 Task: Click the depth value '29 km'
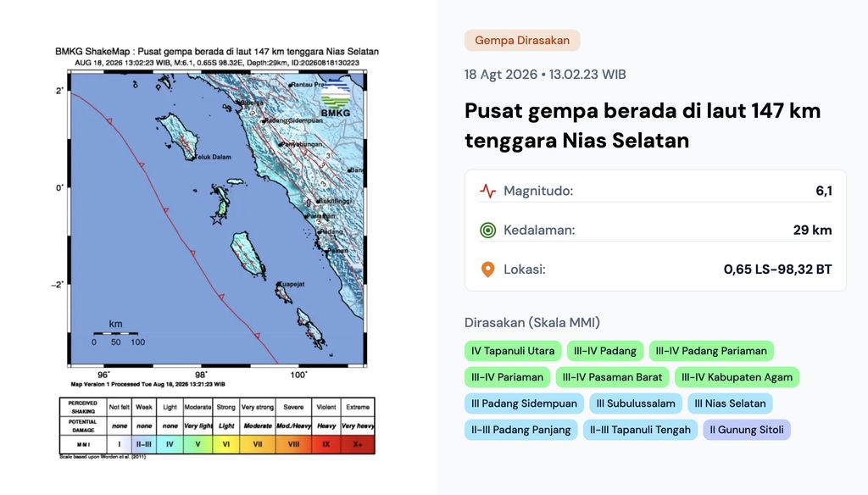(x=812, y=231)
